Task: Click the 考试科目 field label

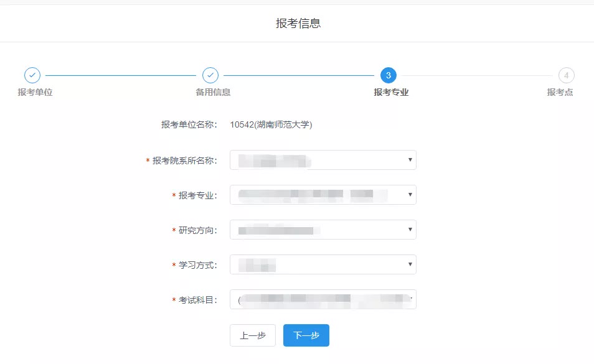Action: [x=198, y=300]
